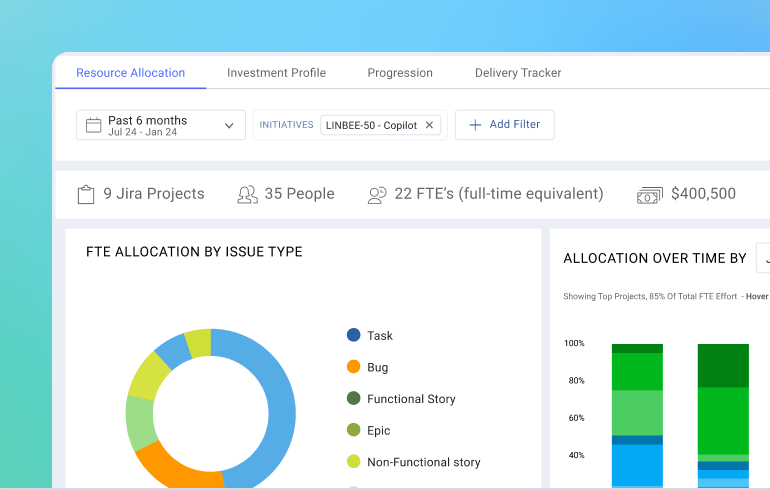Click the second stacked bar's dark green segment

(723, 365)
